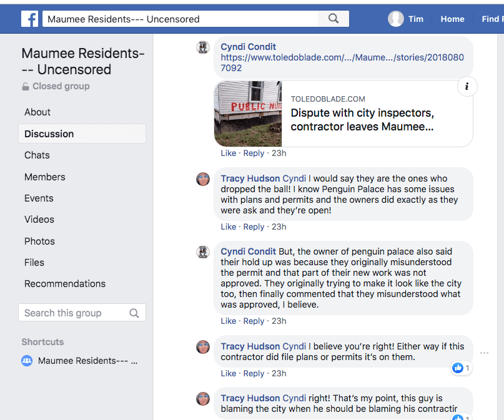
Task: Click the magnifier search button in top bar
Action: click(x=334, y=19)
